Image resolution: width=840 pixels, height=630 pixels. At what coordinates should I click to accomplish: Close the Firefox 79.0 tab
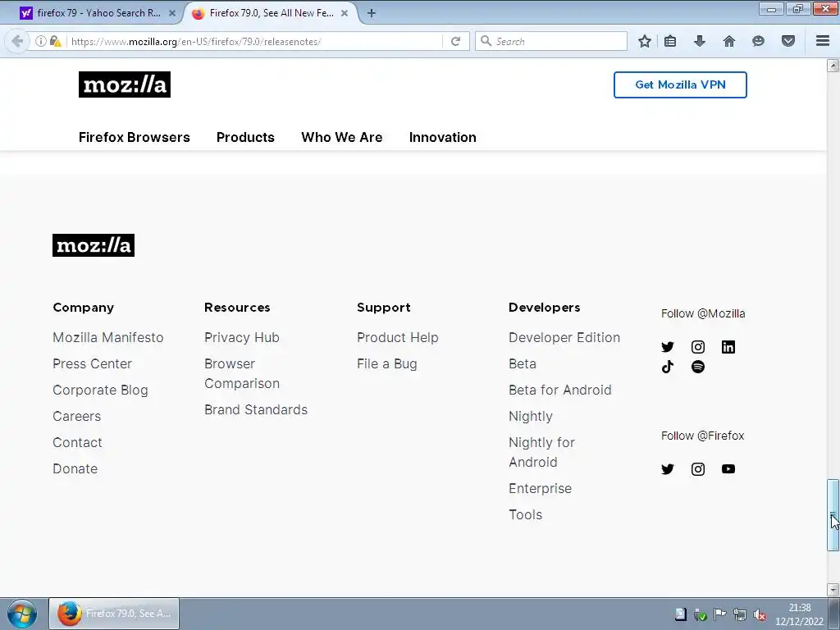(x=345, y=13)
